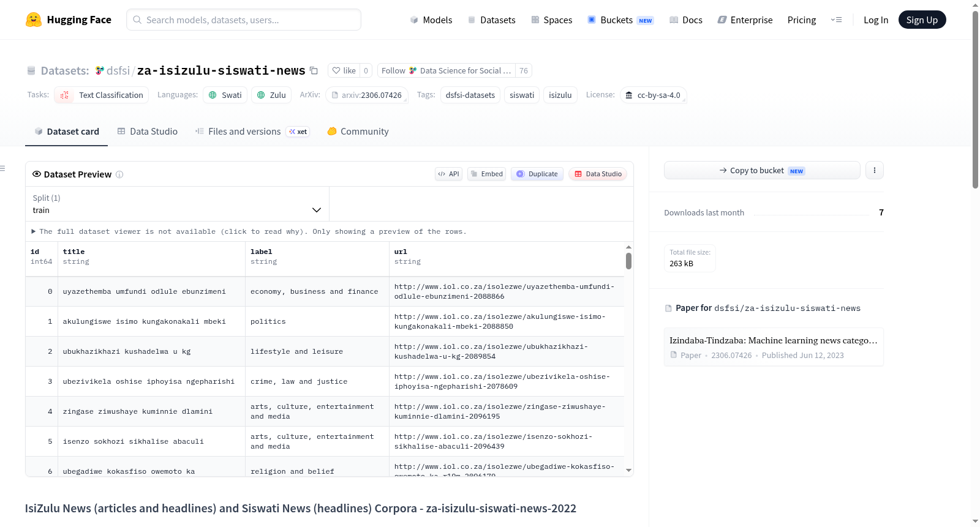Click the Hugging Face logo icon

[x=34, y=20]
